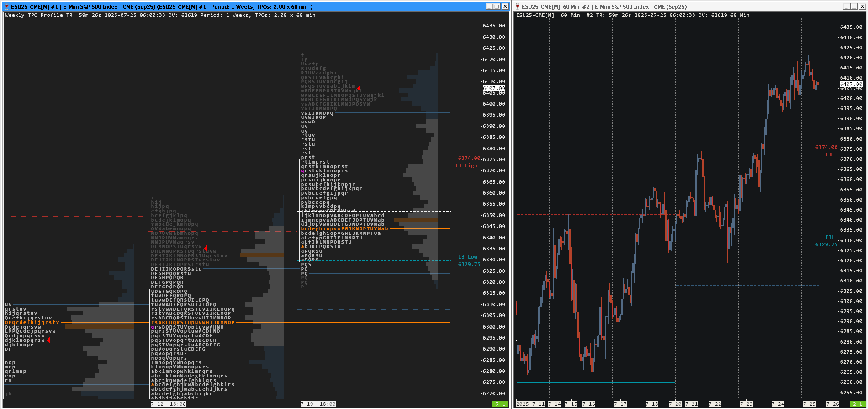This screenshot has width=868, height=409.
Task: Click the green '2 L' indicator in 60 Min chart
Action: pos(857,404)
